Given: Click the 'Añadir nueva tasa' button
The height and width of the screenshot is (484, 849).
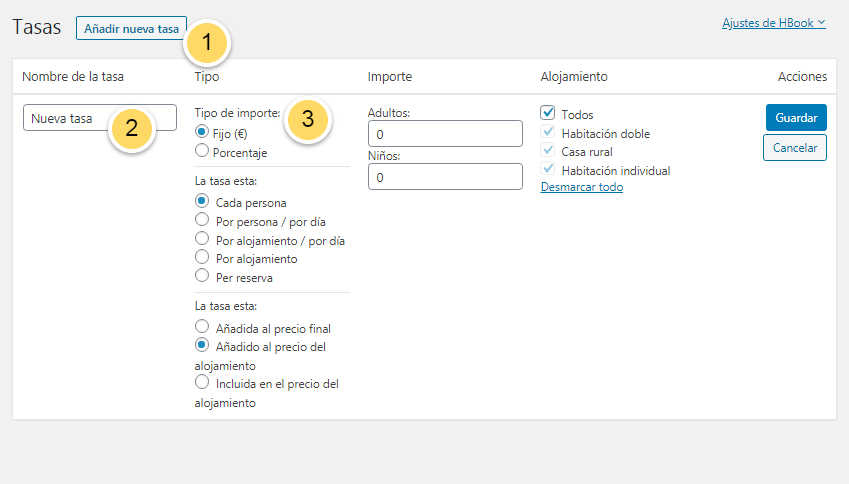Looking at the screenshot, I should 131,28.
